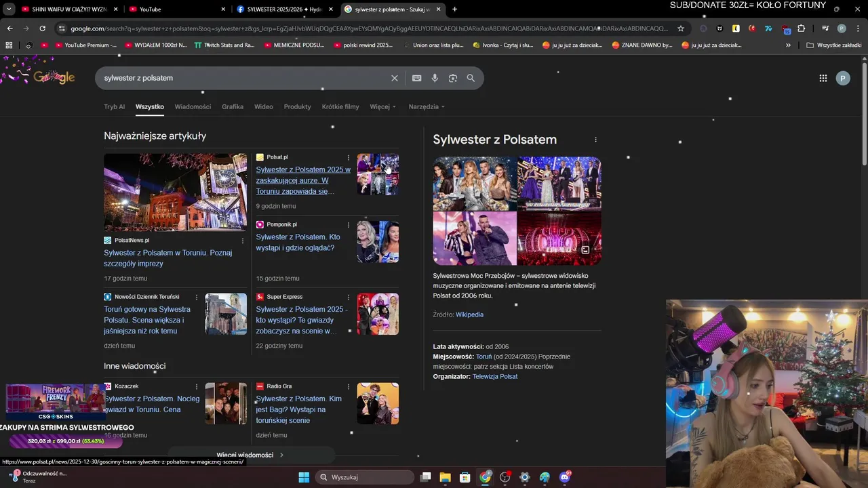Open Pomponik article thumbnail image

(x=378, y=241)
